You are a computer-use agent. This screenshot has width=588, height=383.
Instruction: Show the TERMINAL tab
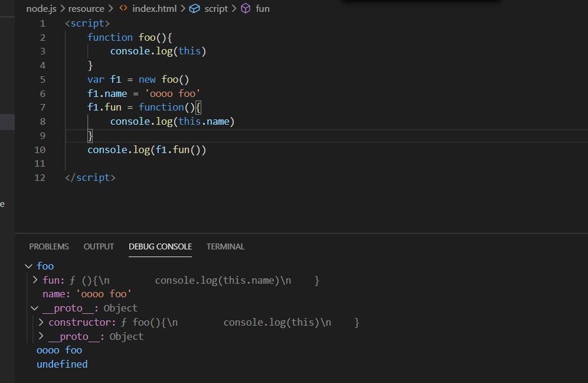coord(225,246)
